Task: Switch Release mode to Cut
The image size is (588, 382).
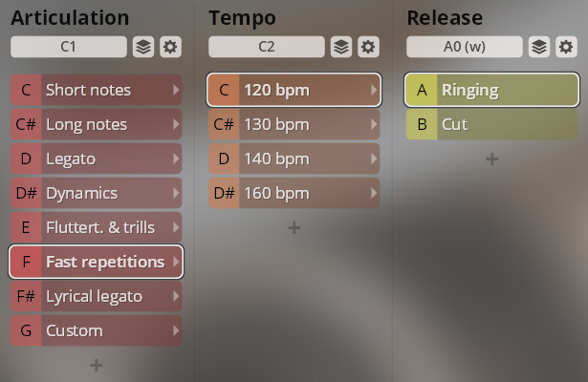Action: [x=492, y=124]
